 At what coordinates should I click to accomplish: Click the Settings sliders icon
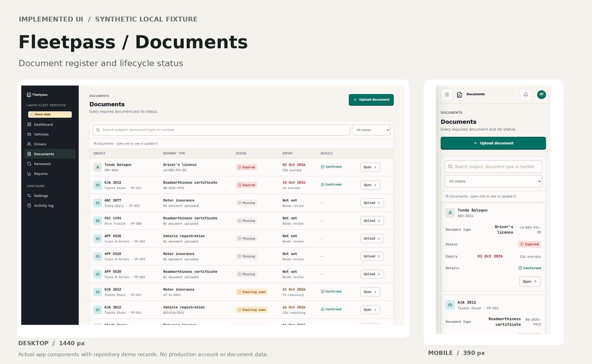tap(29, 196)
